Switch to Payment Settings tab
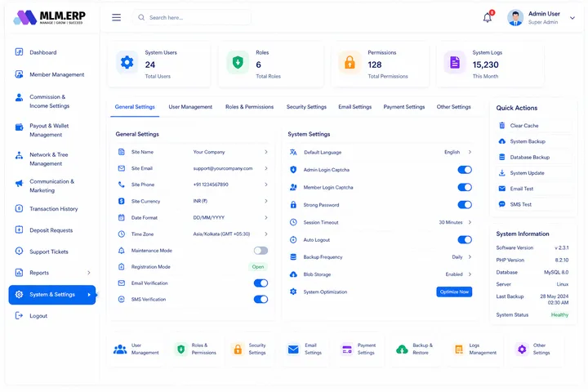 coord(404,107)
